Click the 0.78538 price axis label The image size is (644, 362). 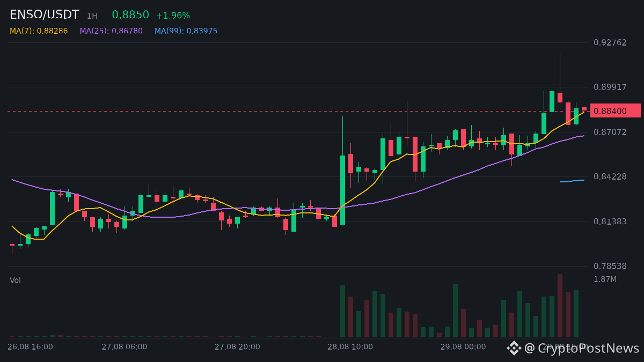[610, 266]
